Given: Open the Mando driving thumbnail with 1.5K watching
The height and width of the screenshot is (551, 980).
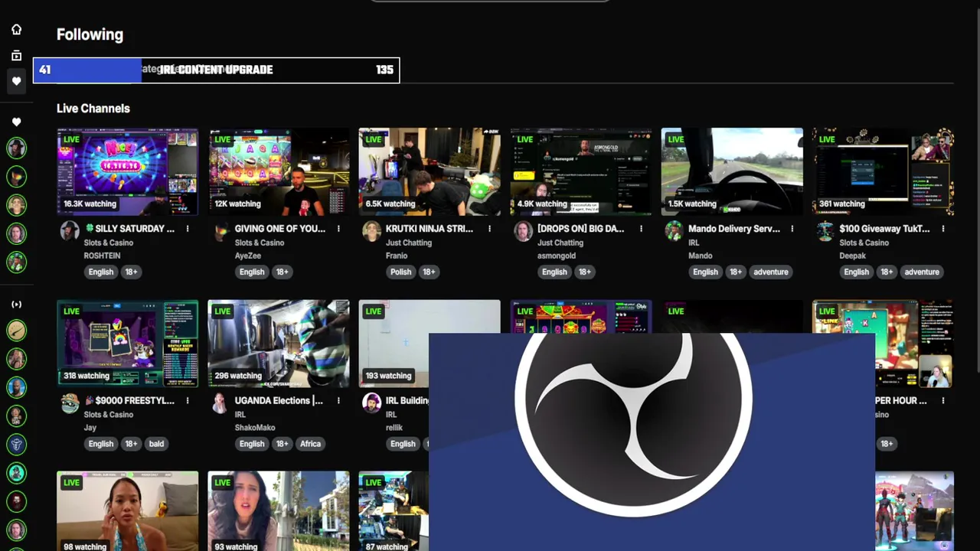Looking at the screenshot, I should tap(732, 171).
